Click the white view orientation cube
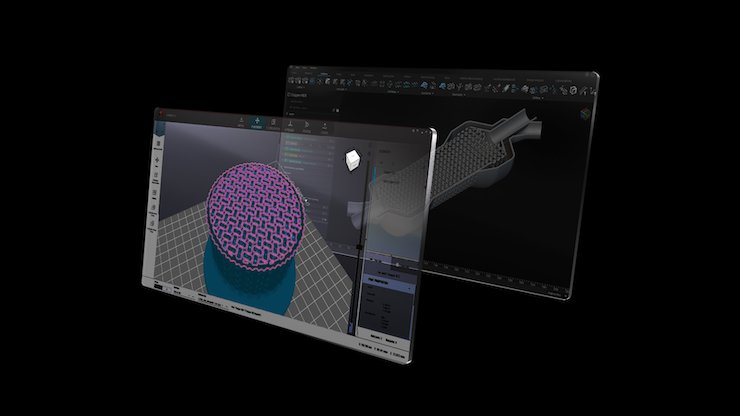Screen dimensions: 740x416 point(351,160)
